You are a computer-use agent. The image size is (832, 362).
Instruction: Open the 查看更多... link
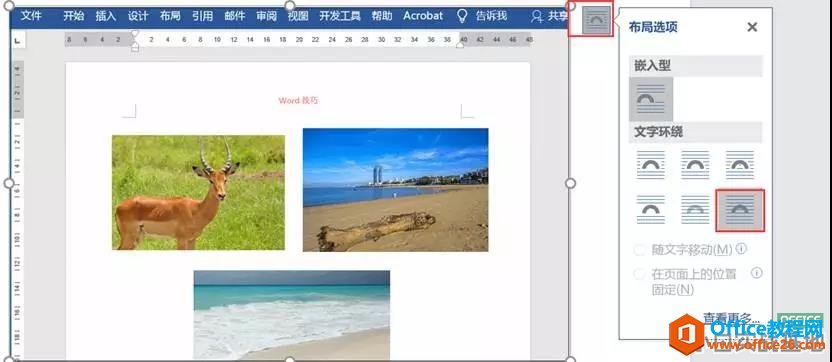(731, 318)
